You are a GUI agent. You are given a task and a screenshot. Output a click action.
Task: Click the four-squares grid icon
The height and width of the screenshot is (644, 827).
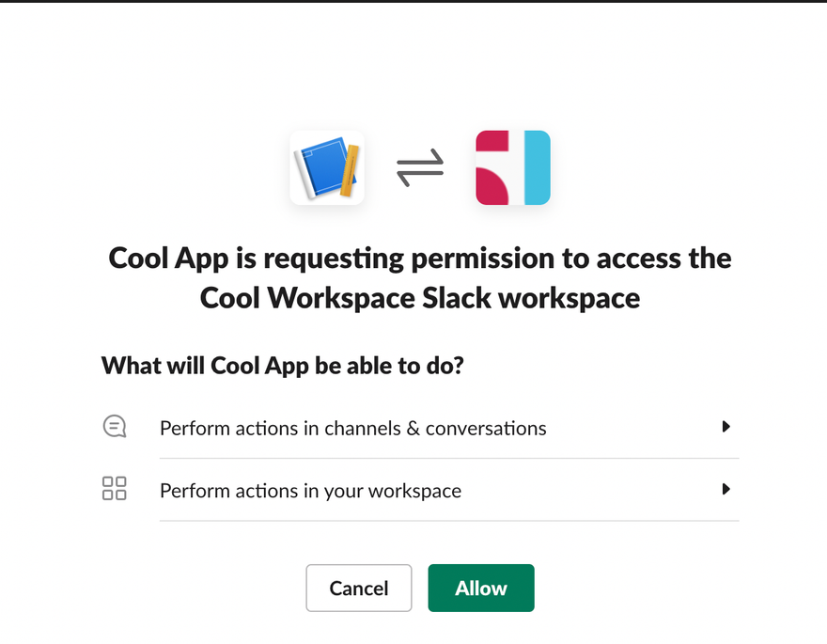click(x=114, y=489)
